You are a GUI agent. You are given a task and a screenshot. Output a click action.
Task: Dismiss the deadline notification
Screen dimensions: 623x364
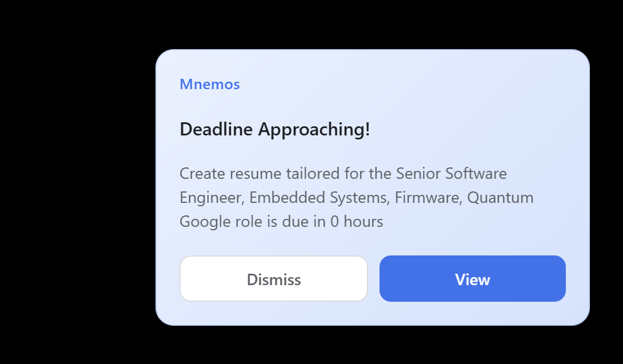(x=273, y=278)
